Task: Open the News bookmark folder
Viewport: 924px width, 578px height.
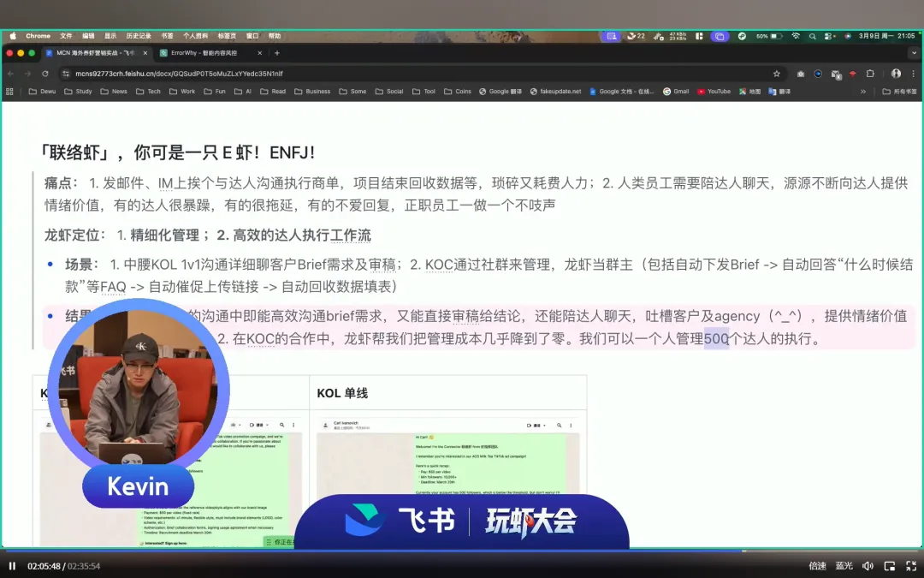Action: coord(114,92)
